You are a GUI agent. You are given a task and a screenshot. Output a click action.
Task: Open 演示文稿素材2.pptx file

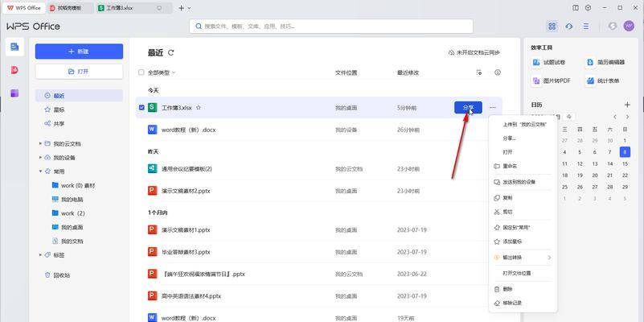[x=318, y=191]
